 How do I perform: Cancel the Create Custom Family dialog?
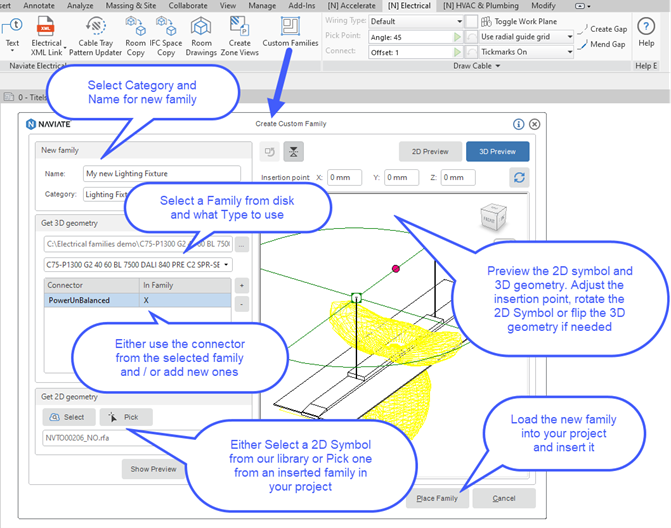(x=504, y=498)
